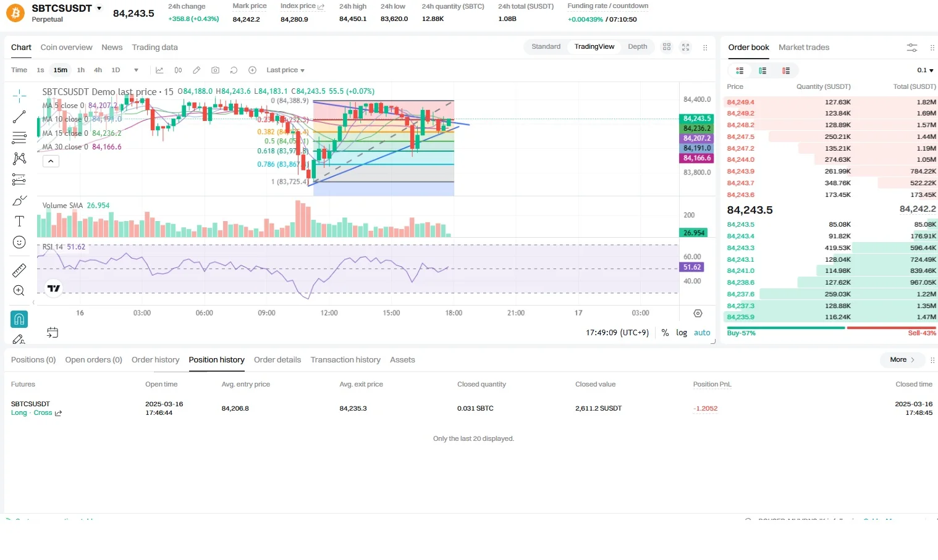This screenshot has width=938, height=560.
Task: Expand chart to fullscreen
Action: click(685, 47)
